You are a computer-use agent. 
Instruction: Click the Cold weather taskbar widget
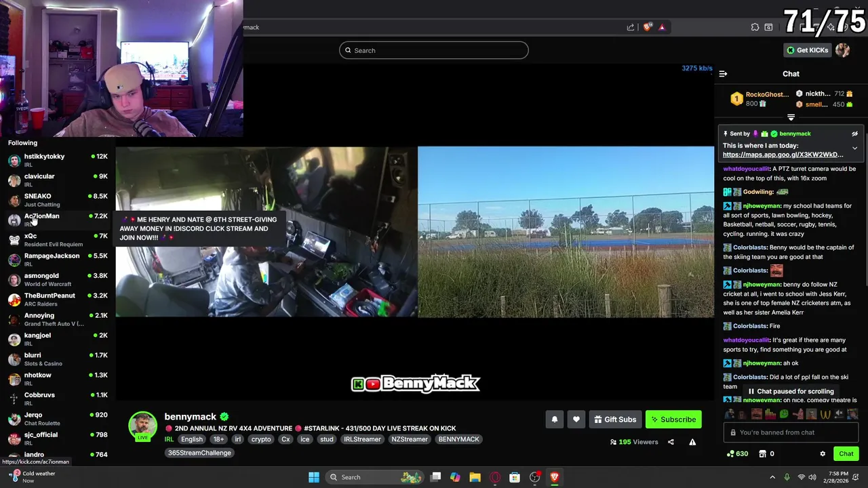pyautogui.click(x=33, y=477)
